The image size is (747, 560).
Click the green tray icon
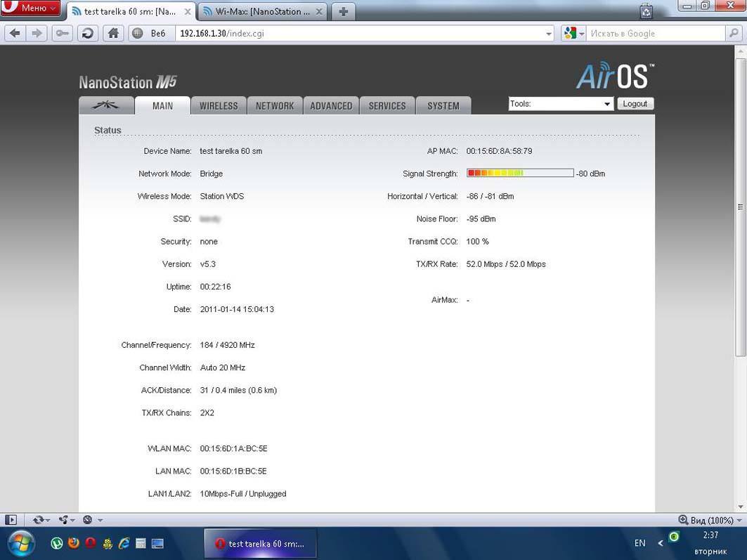pyautogui.click(x=674, y=537)
